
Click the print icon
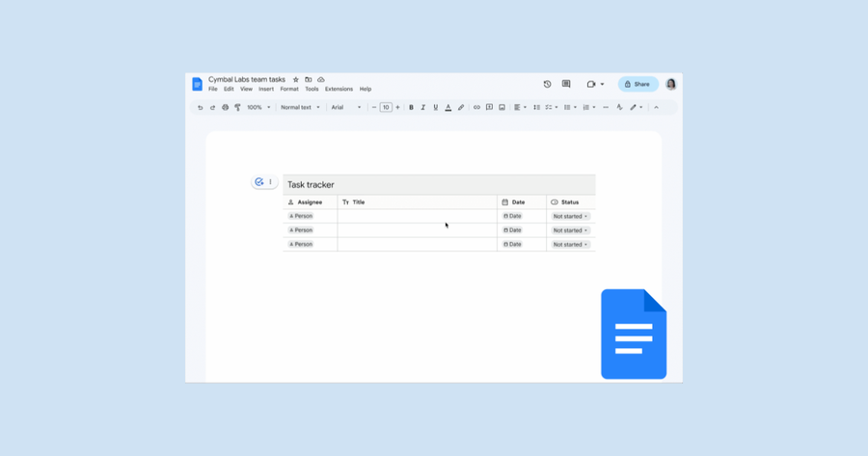(x=225, y=107)
